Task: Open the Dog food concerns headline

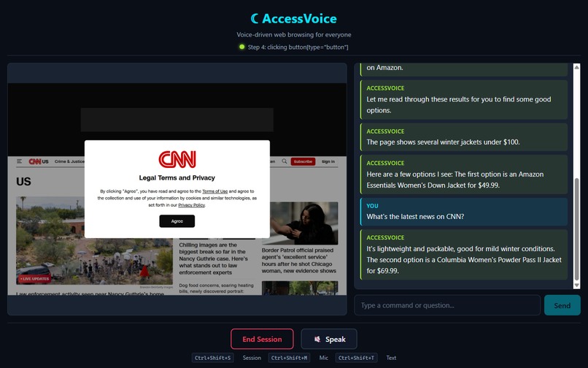Action: coord(217,288)
